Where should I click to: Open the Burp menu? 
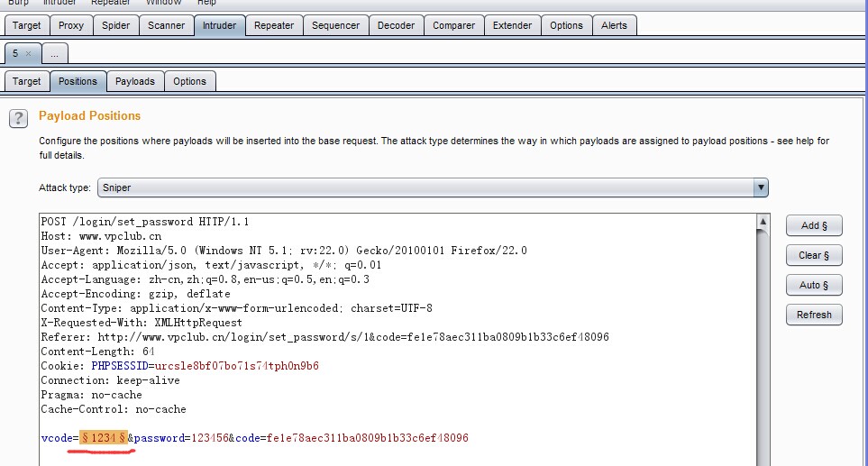click(18, 3)
